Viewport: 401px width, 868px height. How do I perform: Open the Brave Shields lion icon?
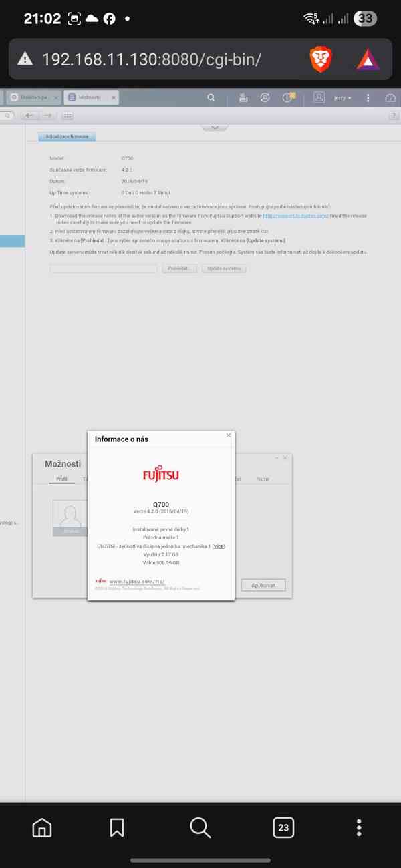pyautogui.click(x=321, y=59)
